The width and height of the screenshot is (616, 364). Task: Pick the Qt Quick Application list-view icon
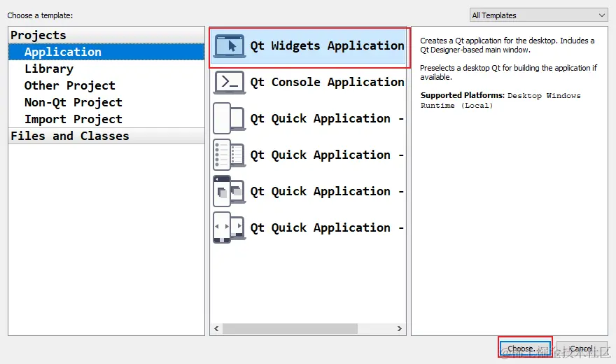click(x=230, y=155)
